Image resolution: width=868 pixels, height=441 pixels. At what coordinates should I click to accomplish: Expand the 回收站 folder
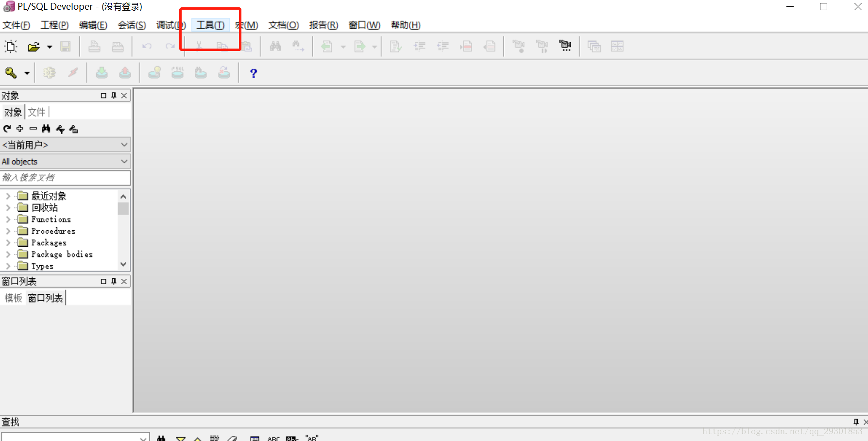8,208
